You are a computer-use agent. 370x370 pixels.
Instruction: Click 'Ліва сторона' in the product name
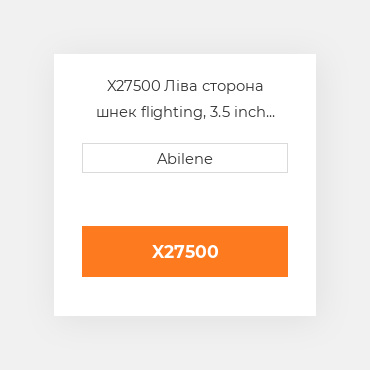click(214, 86)
